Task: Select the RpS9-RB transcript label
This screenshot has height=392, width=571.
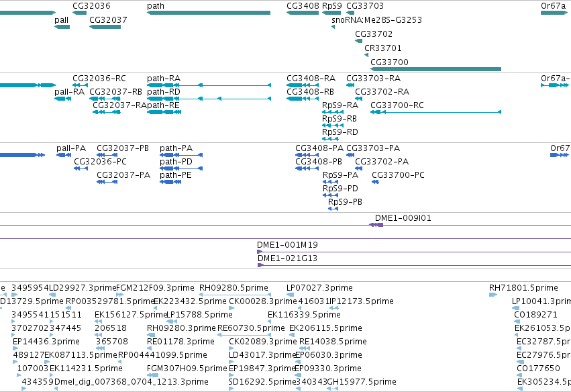Action: click(x=340, y=119)
